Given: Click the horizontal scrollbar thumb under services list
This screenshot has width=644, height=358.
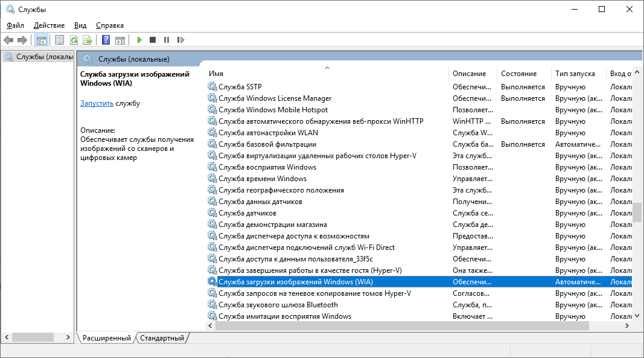Looking at the screenshot, I should (402, 325).
